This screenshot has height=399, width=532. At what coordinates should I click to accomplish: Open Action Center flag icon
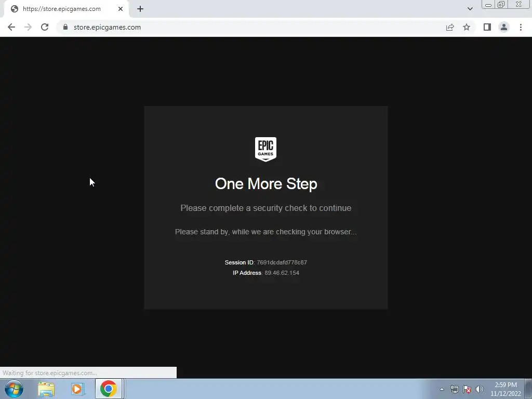[x=467, y=389]
